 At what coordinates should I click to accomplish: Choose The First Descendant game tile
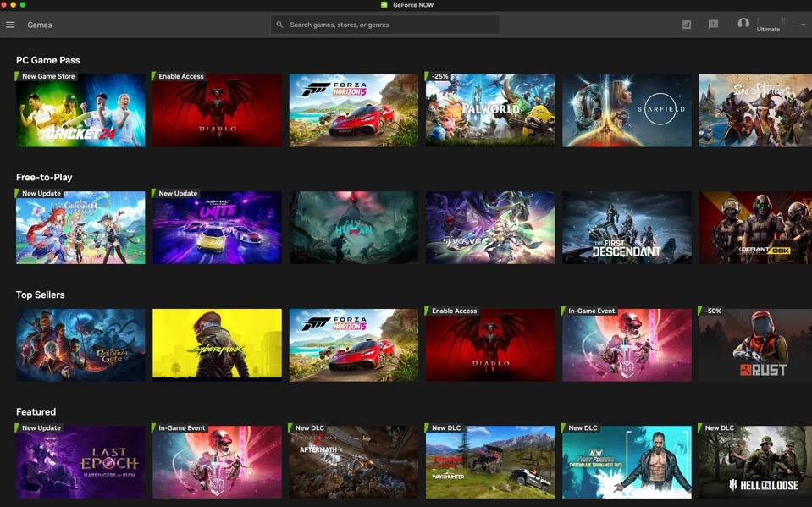click(x=627, y=228)
